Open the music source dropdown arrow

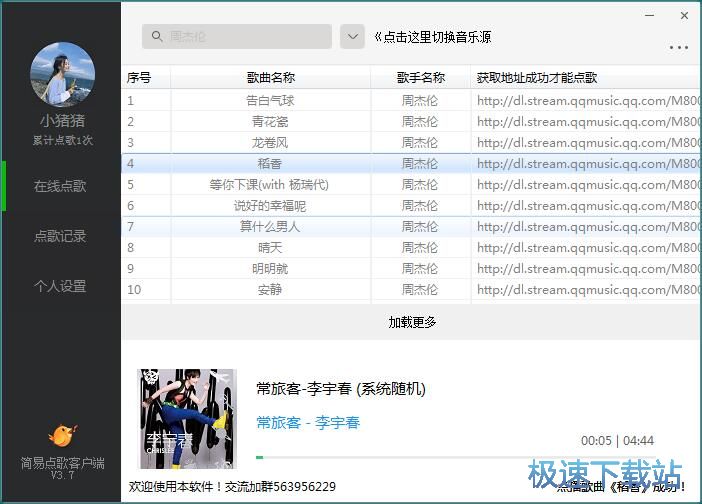tap(352, 36)
